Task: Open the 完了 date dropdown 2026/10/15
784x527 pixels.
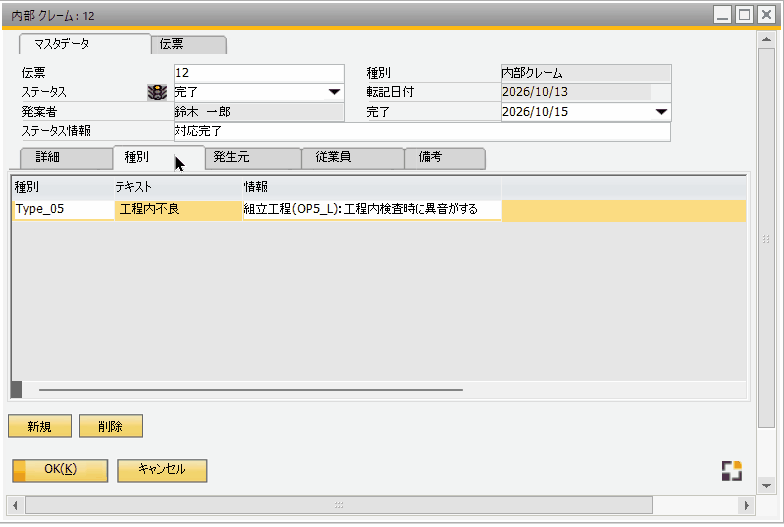Action: tap(661, 112)
